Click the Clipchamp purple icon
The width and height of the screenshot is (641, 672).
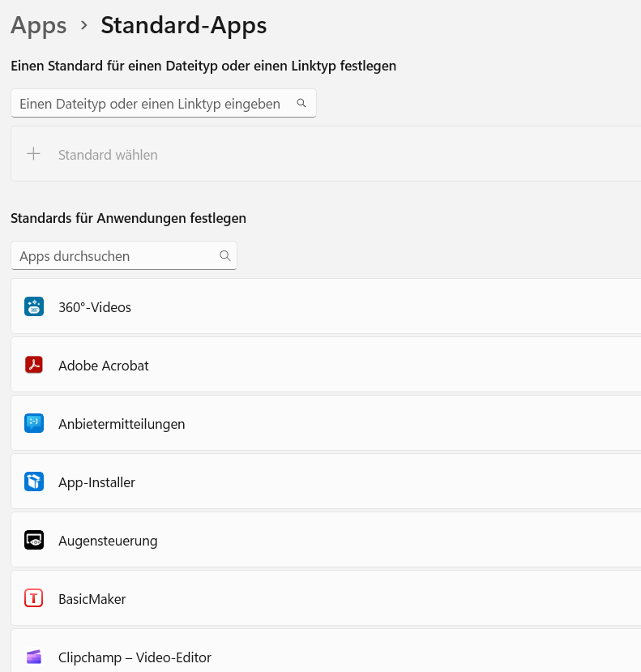point(33,657)
